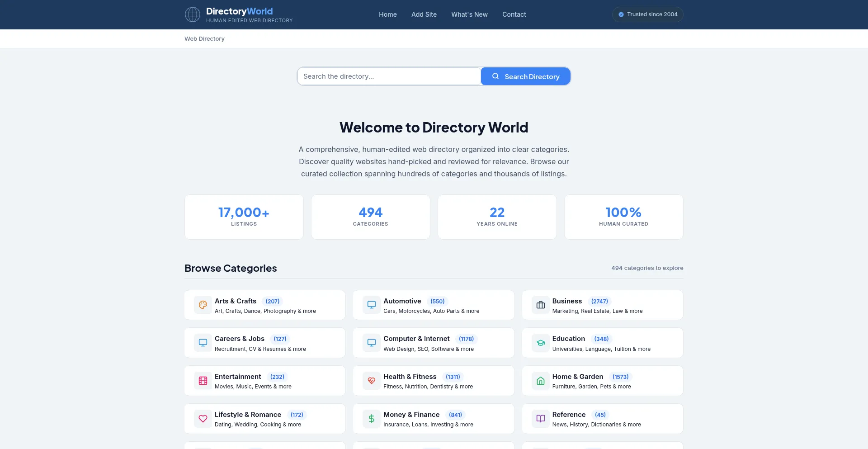The image size is (868, 449).
Task: Click the DirectoryWorld site title text
Action: pyautogui.click(x=239, y=11)
